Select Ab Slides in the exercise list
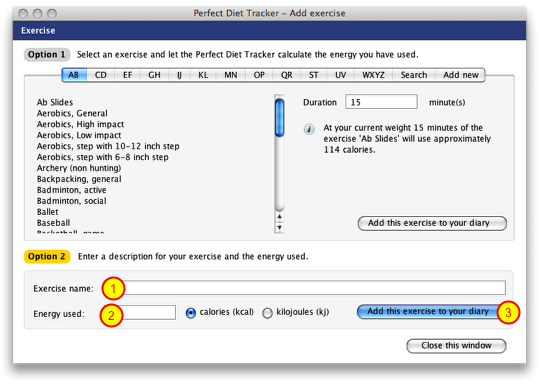540x384 pixels. tap(55, 102)
